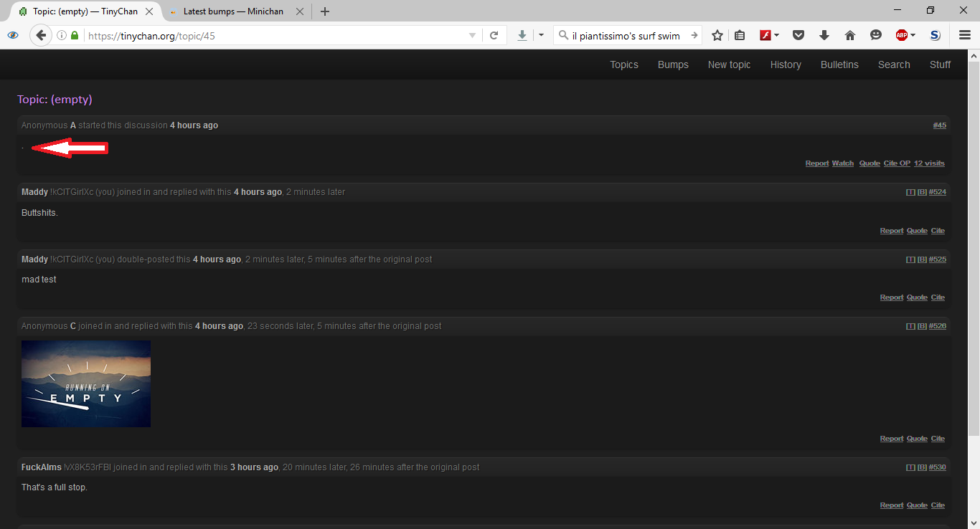Open the Firefox hamburger menu

click(965, 35)
